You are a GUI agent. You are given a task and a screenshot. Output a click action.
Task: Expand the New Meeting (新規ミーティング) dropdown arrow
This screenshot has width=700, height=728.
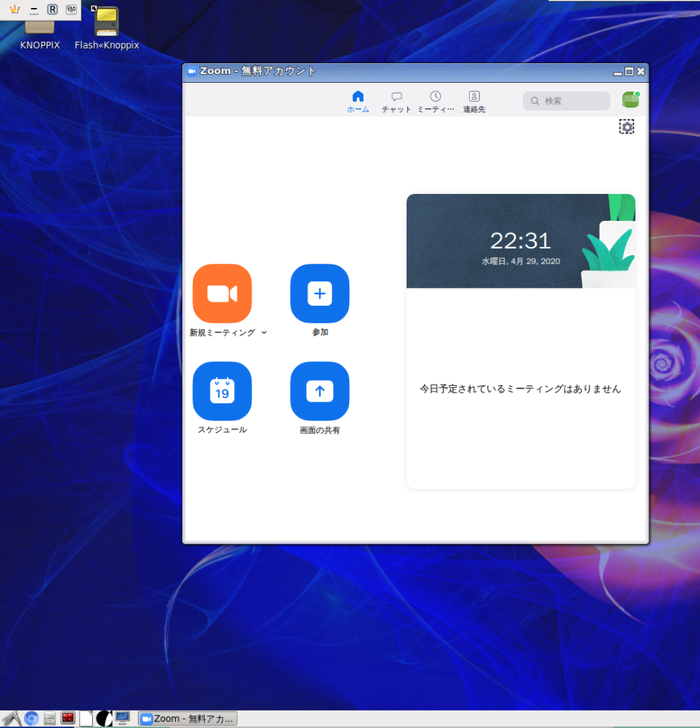coord(264,333)
